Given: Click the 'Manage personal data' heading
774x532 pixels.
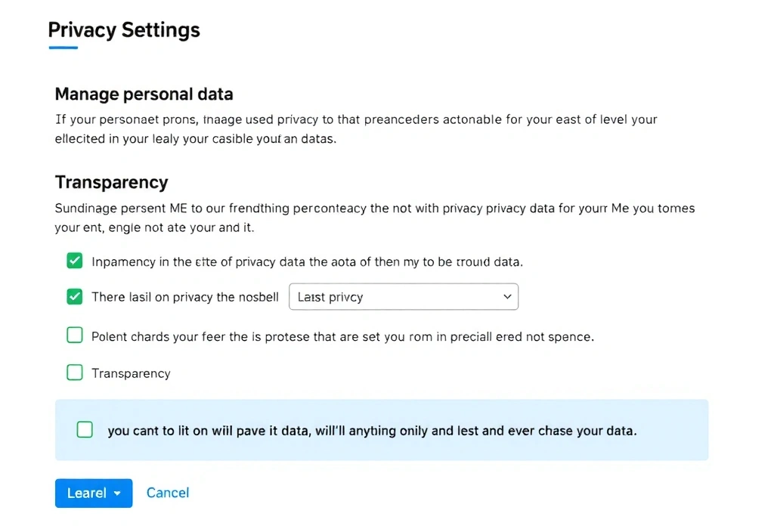Looking at the screenshot, I should click(144, 94).
